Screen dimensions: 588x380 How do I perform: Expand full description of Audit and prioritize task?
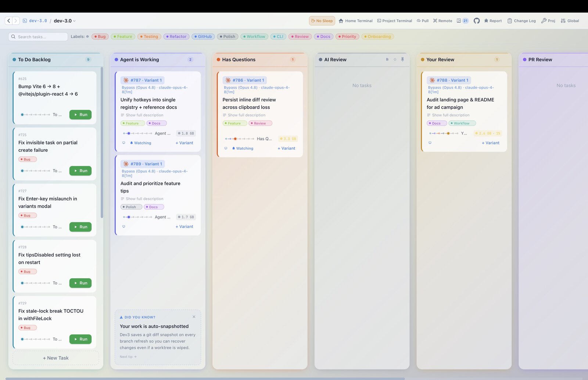pyautogui.click(x=142, y=199)
